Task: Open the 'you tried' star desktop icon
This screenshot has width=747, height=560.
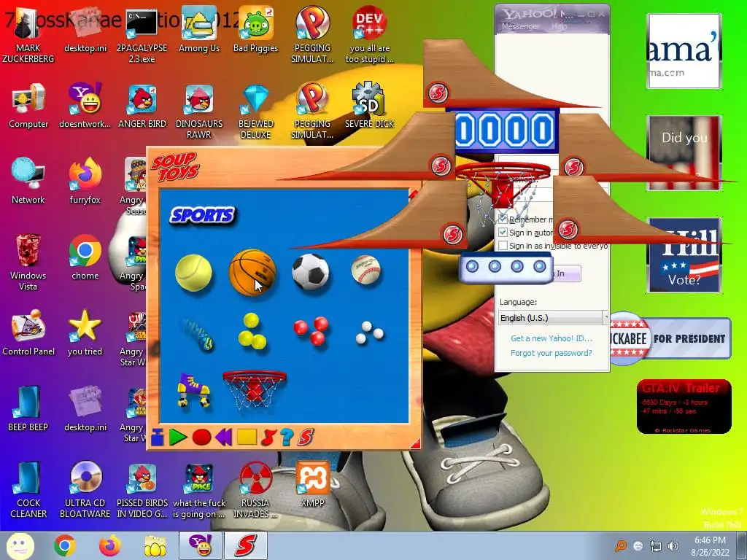Action: tap(85, 332)
